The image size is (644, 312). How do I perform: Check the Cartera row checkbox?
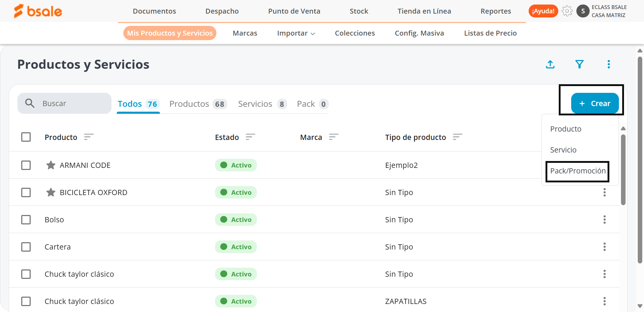26,247
